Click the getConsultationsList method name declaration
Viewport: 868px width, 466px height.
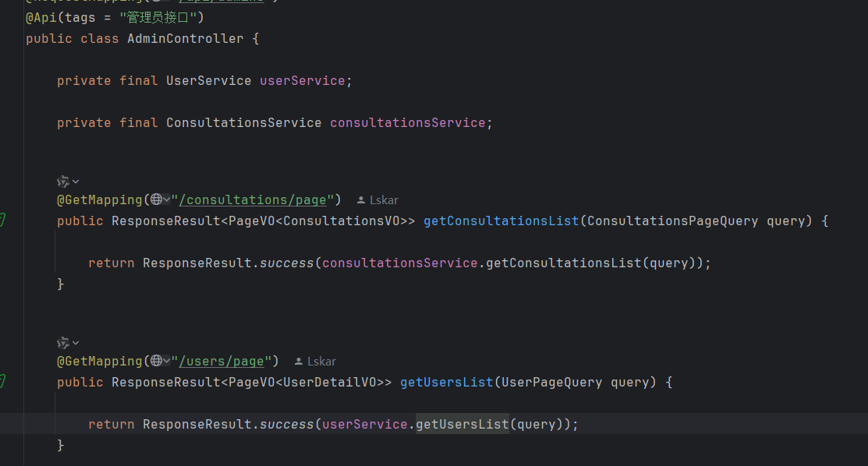pyautogui.click(x=501, y=221)
